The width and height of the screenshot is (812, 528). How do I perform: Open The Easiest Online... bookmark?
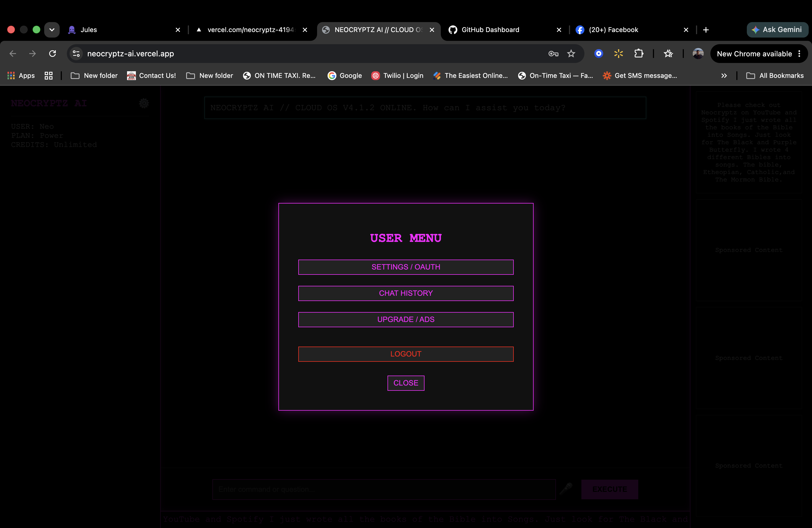tap(470, 76)
